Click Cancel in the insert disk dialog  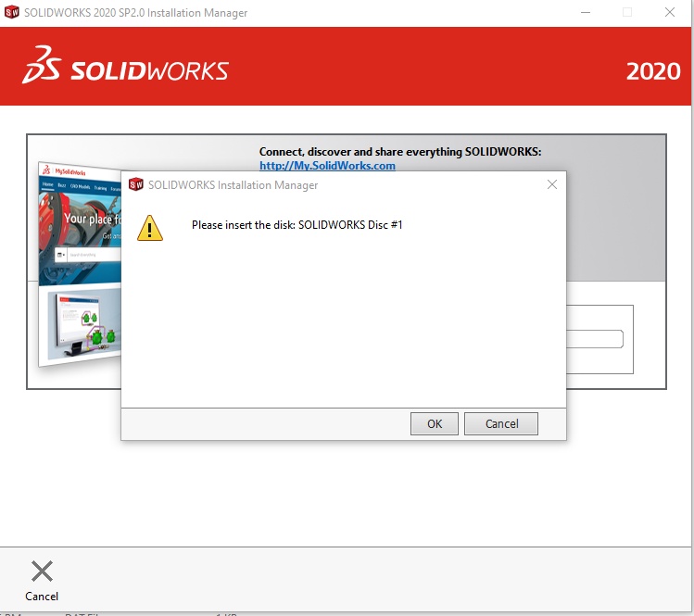(x=501, y=423)
